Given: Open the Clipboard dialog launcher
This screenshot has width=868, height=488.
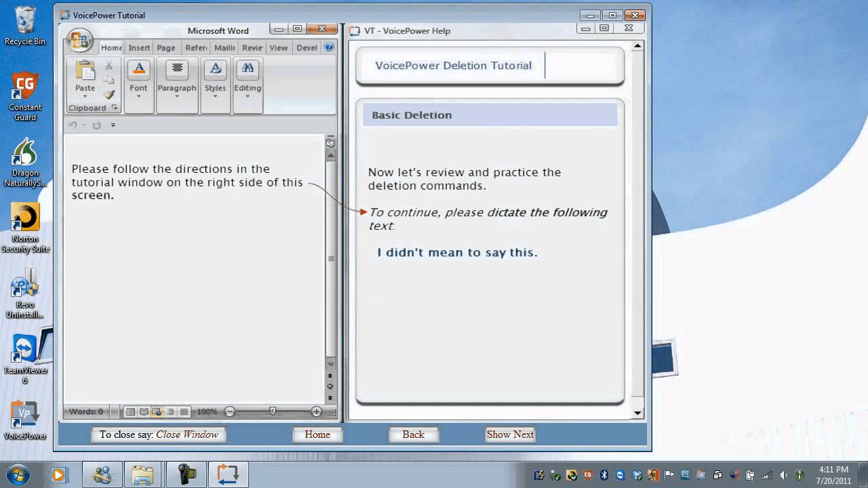Looking at the screenshot, I should click(x=115, y=108).
